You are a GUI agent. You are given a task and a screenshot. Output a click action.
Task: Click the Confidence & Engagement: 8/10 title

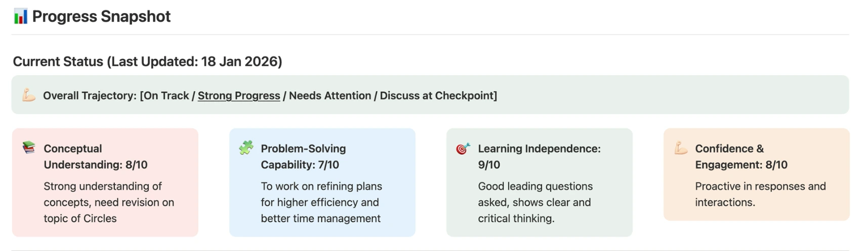tap(741, 157)
